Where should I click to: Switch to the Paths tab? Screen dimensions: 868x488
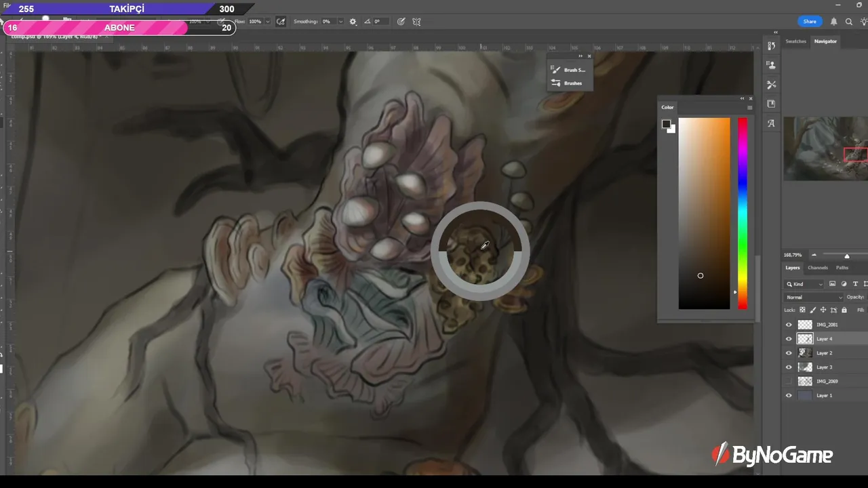tap(842, 268)
